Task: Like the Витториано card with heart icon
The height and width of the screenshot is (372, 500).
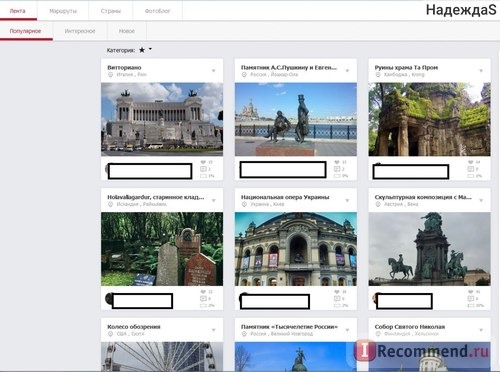Action: click(x=203, y=162)
